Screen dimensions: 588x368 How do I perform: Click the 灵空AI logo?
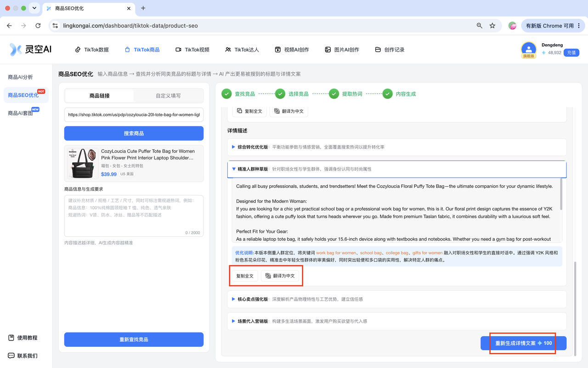click(30, 50)
